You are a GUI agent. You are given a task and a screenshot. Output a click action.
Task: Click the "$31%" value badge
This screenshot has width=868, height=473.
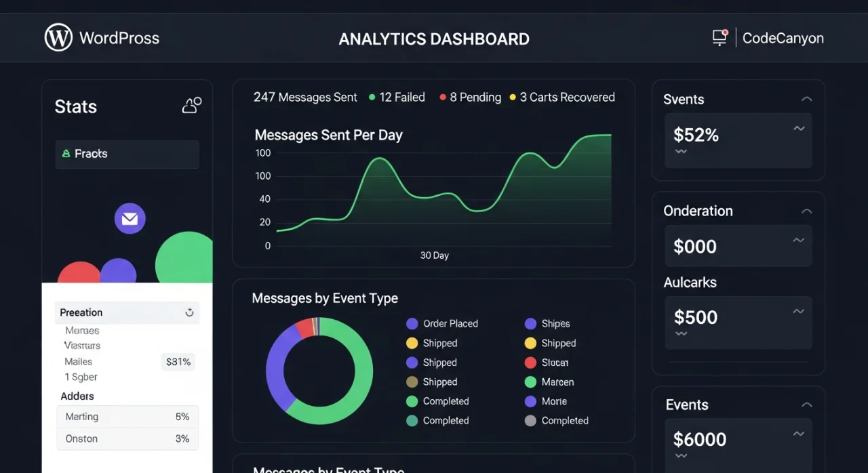(x=178, y=362)
